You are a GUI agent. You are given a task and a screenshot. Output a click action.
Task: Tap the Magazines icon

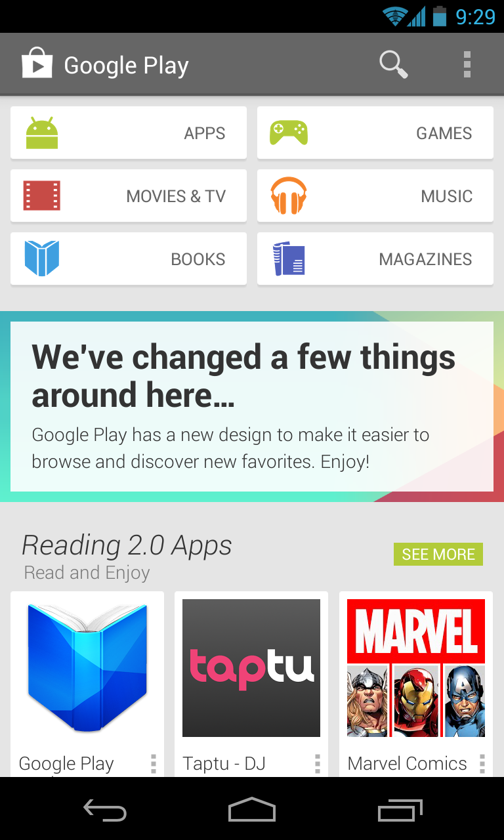click(289, 259)
